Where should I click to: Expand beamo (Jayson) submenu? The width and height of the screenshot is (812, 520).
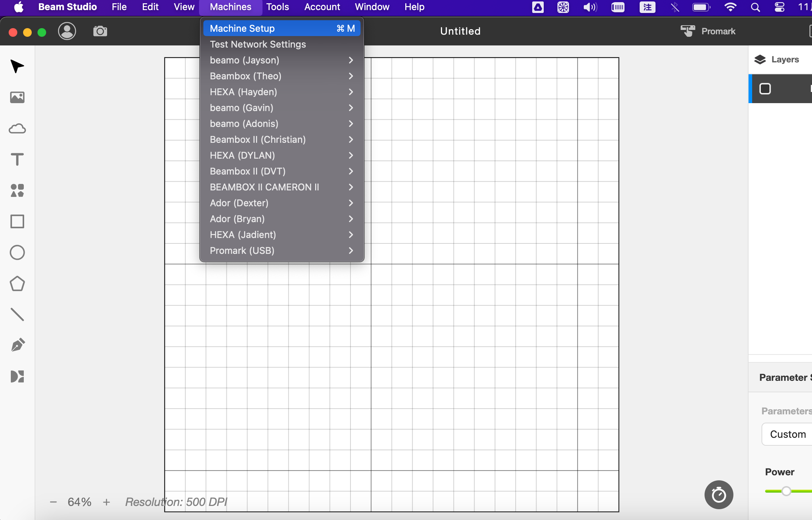[282, 60]
